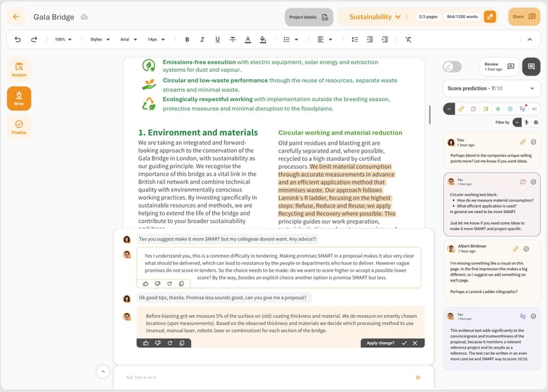Copy the blasting grit proposal text

click(x=182, y=343)
